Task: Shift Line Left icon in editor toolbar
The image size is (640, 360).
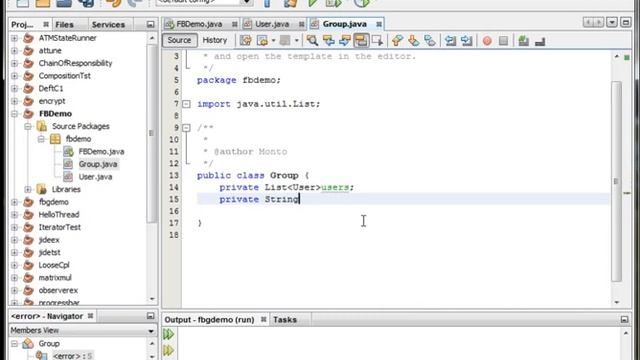Action: [x=450, y=40]
